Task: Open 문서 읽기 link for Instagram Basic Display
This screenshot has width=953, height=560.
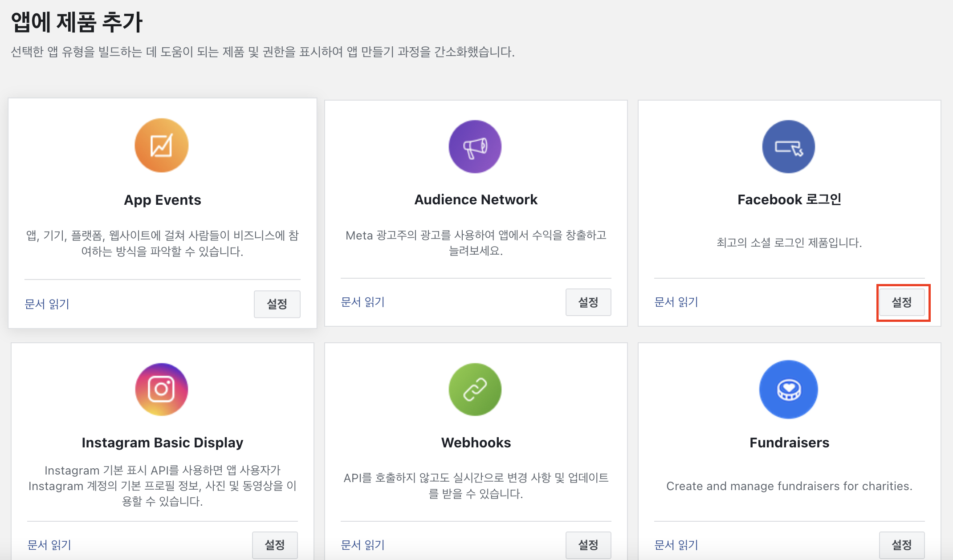Action: click(x=49, y=545)
